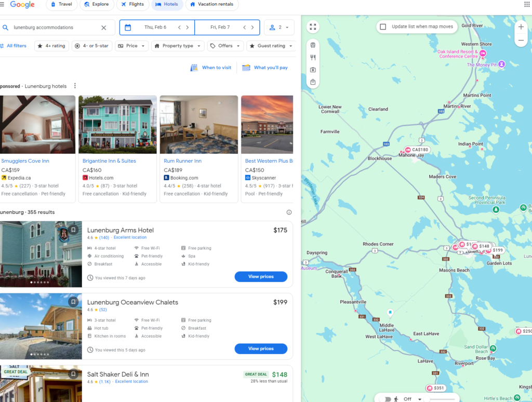Open sponsored hotels options menu
The width and height of the screenshot is (532, 402).
pos(75,86)
